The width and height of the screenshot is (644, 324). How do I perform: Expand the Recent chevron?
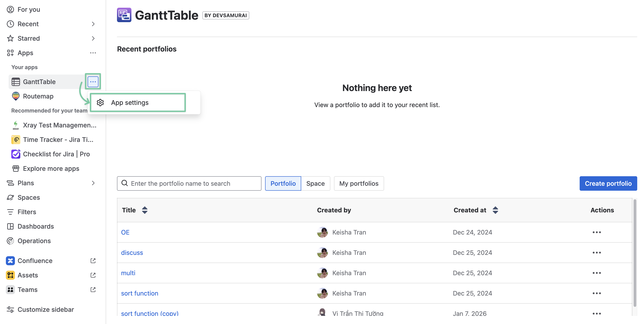click(93, 24)
